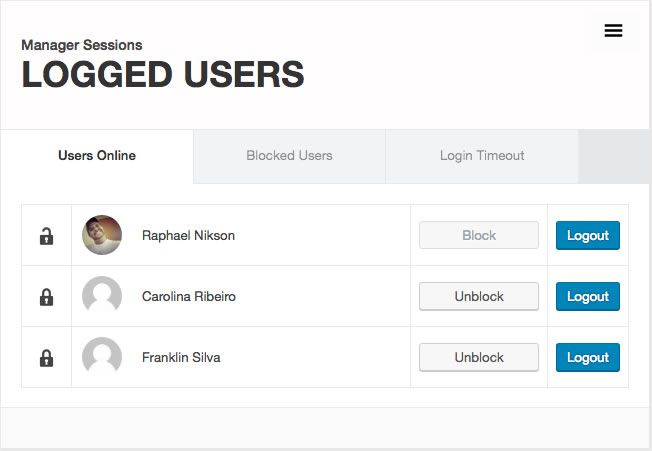Click the locked padlock icon beside Franklin Silva

(x=46, y=358)
